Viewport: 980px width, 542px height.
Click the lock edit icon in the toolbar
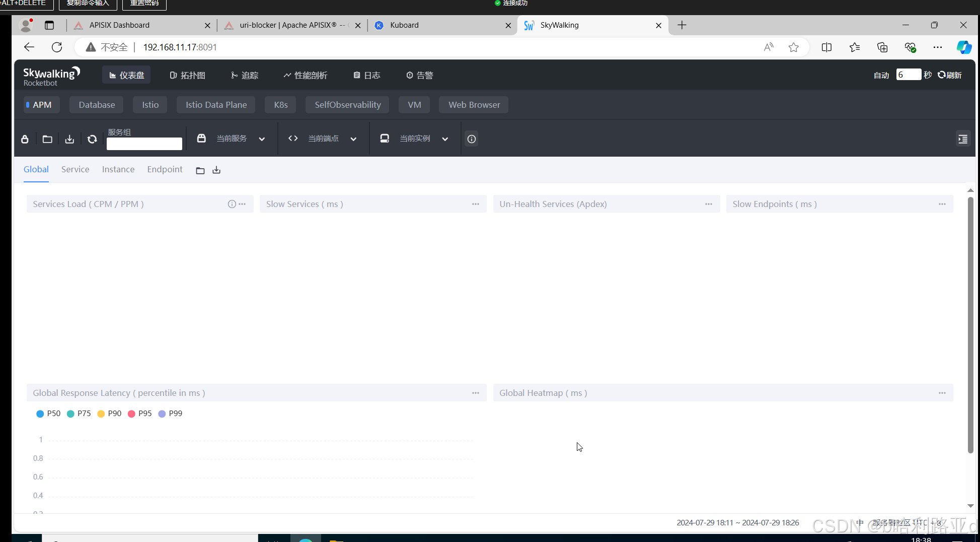[25, 139]
